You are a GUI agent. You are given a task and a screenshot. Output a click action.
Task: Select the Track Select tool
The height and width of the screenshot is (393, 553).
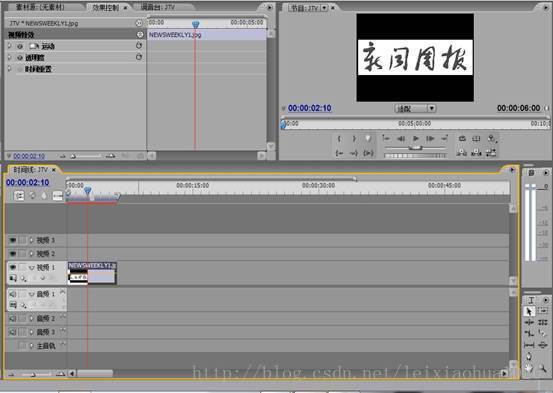pyautogui.click(x=543, y=311)
